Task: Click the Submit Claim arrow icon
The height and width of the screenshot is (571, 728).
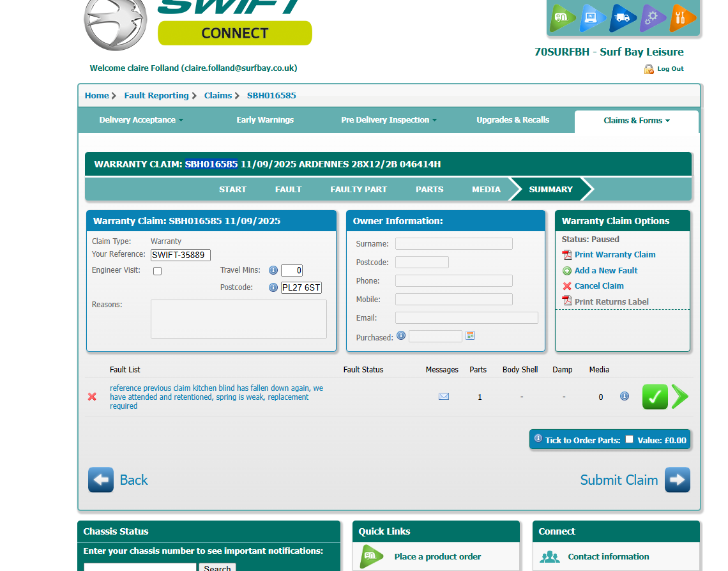Action: (x=678, y=480)
